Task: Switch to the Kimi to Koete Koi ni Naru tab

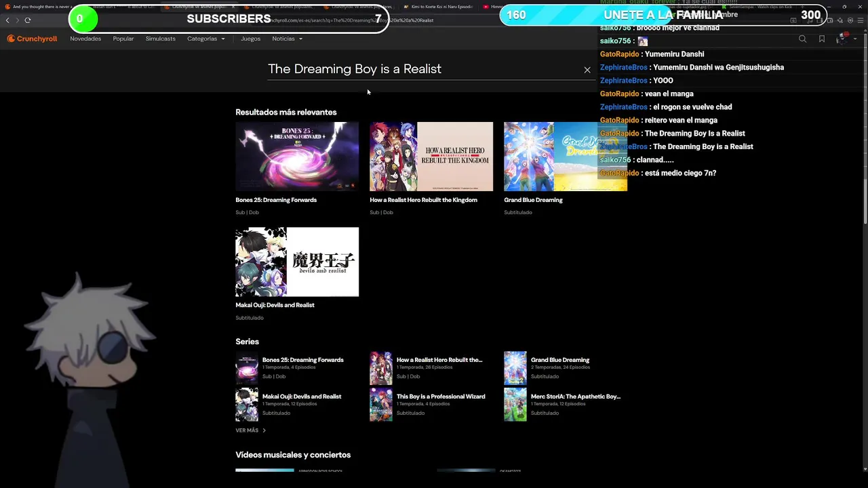Action: point(437,7)
